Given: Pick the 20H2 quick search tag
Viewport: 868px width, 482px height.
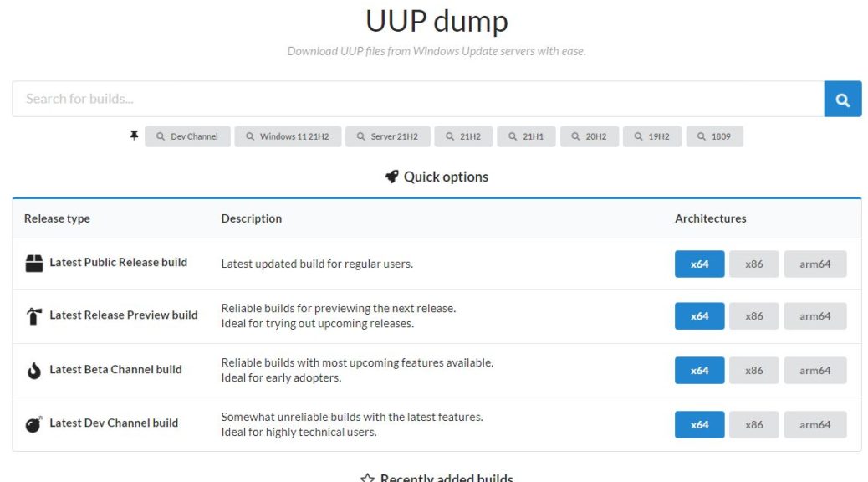Looking at the screenshot, I should [590, 136].
